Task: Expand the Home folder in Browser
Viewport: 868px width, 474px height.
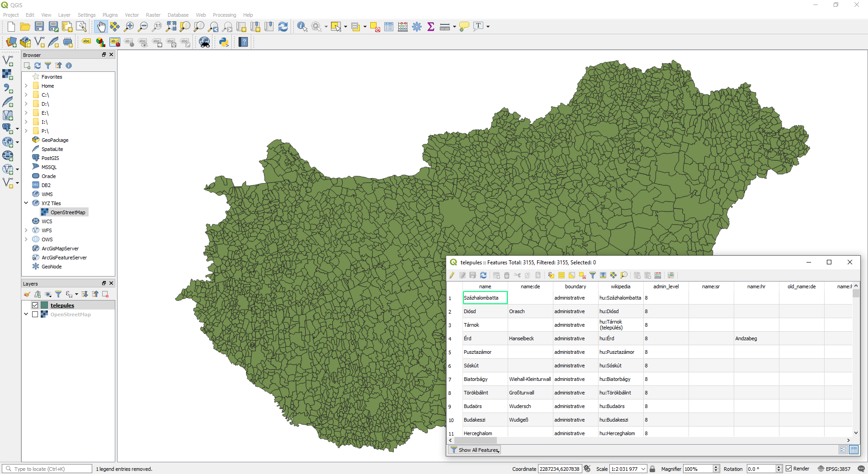Action: click(x=26, y=86)
